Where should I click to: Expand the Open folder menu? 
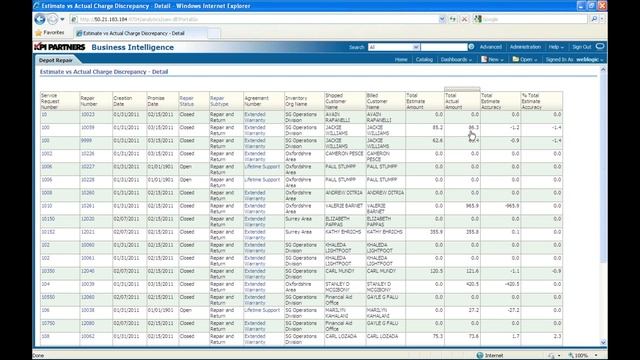click(x=524, y=60)
